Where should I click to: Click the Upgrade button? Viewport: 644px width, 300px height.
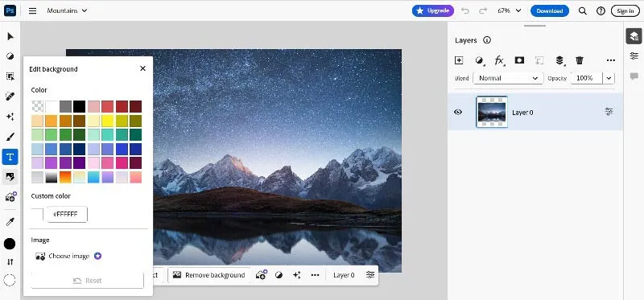tap(433, 10)
